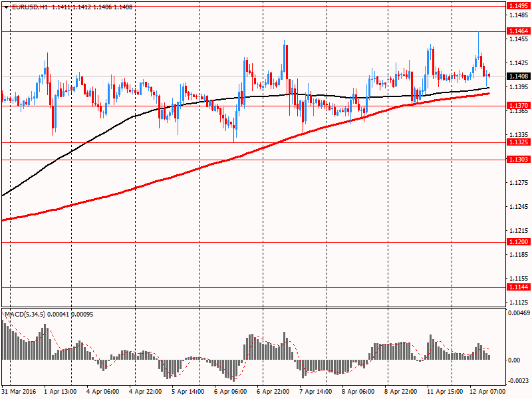The image size is (532, 399).
Task: Select the 1.1464 resistance level label
Action: click(519, 31)
